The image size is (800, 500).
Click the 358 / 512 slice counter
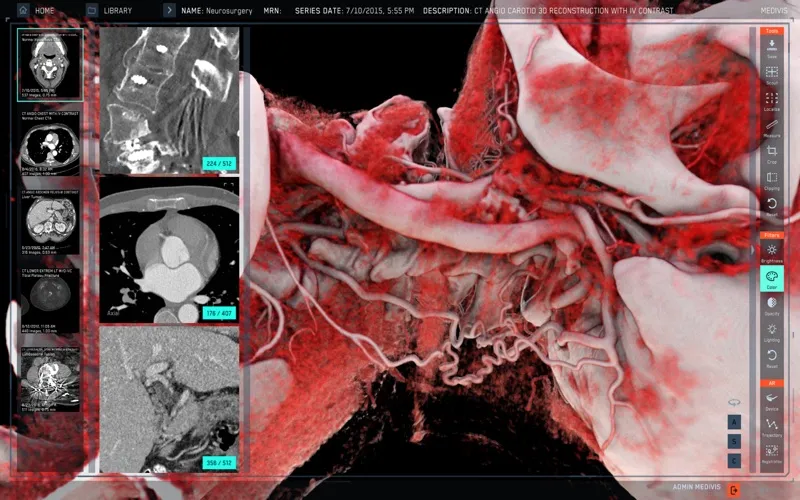(219, 463)
